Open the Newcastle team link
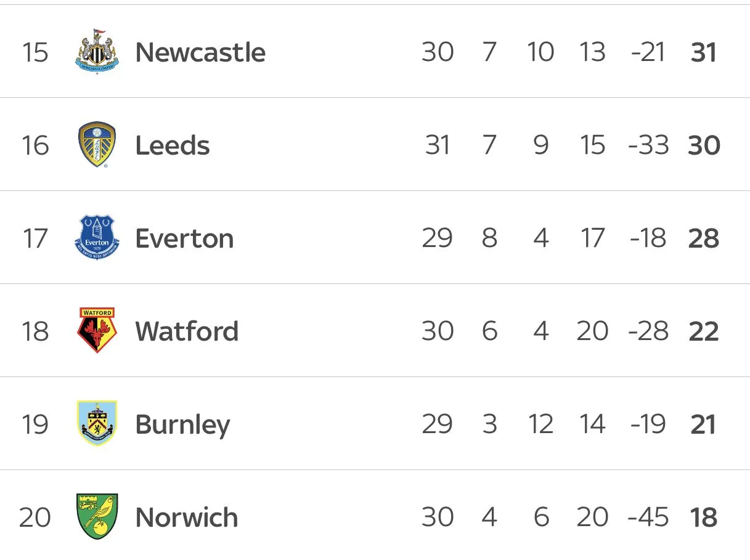 [x=200, y=52]
